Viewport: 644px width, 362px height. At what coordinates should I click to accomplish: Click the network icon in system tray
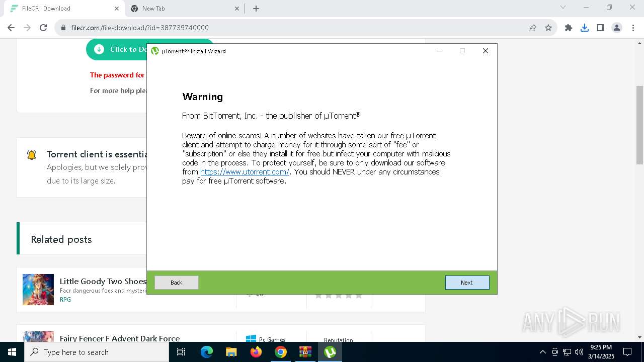(567, 352)
